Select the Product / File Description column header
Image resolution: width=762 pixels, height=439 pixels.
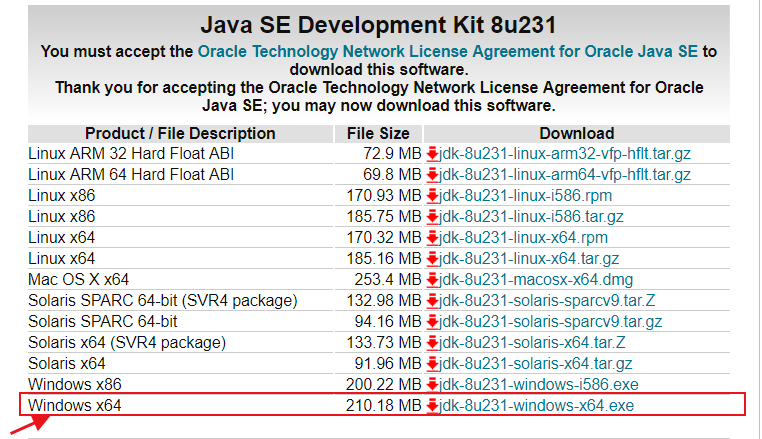pos(180,133)
